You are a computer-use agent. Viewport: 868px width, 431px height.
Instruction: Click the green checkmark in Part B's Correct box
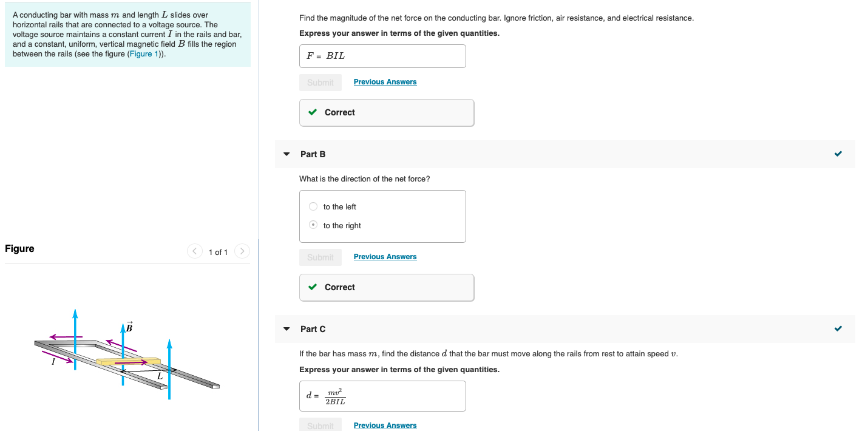pos(313,287)
